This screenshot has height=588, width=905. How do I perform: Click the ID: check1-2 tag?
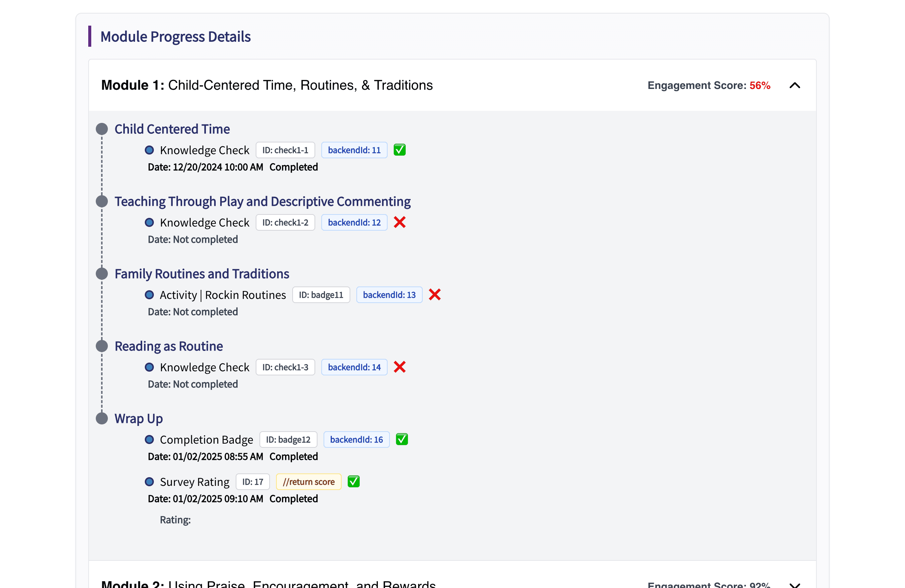285,222
